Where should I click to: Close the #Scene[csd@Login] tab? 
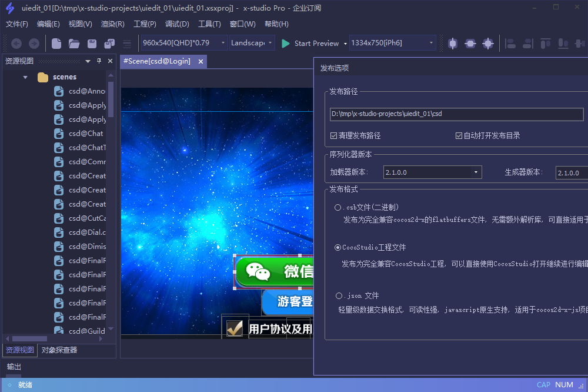point(201,61)
